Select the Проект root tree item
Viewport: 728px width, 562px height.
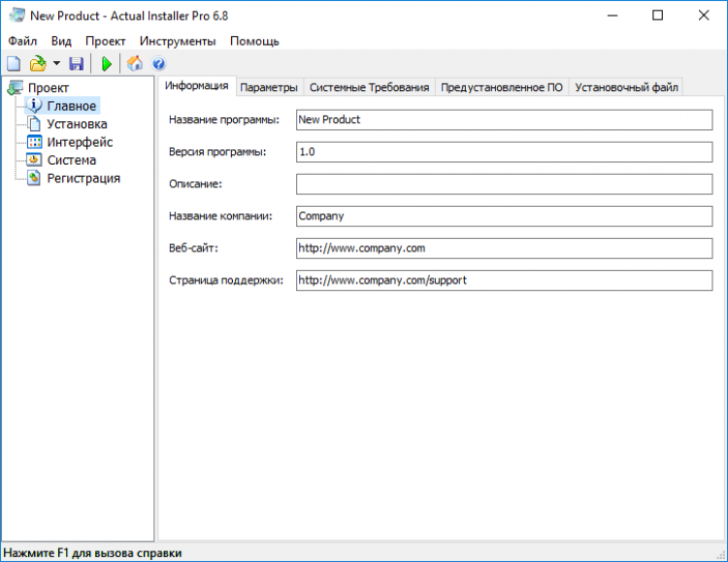pyautogui.click(x=49, y=87)
